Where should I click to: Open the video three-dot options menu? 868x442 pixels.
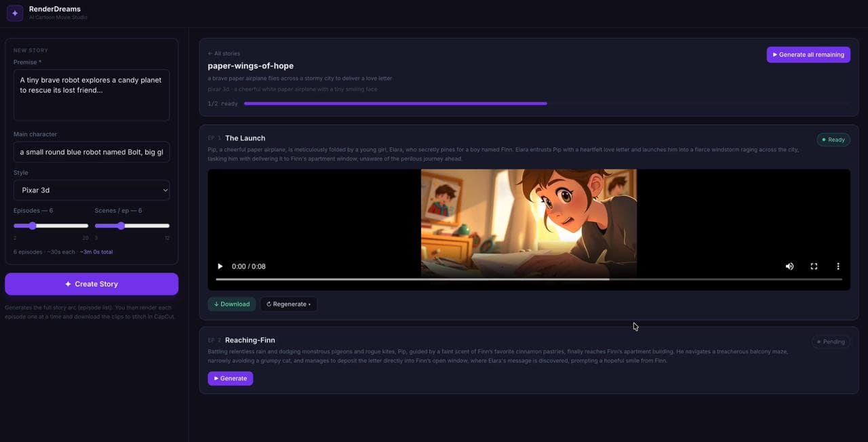[838, 266]
